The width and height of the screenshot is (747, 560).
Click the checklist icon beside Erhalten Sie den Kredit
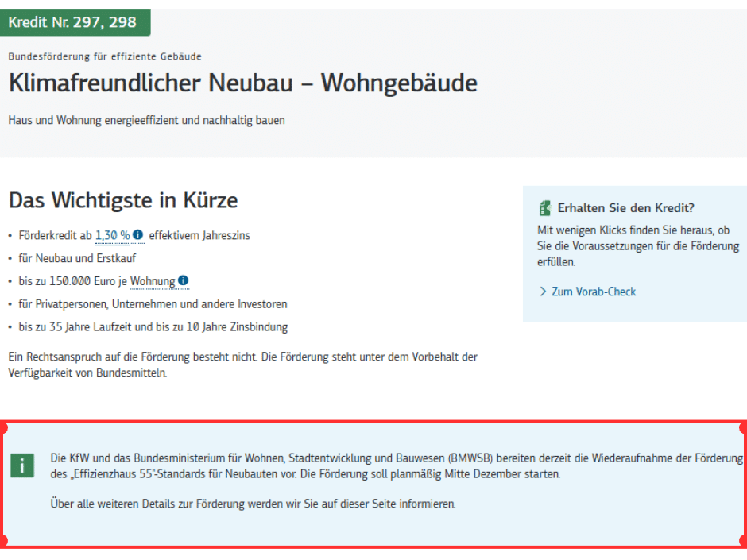pyautogui.click(x=545, y=208)
